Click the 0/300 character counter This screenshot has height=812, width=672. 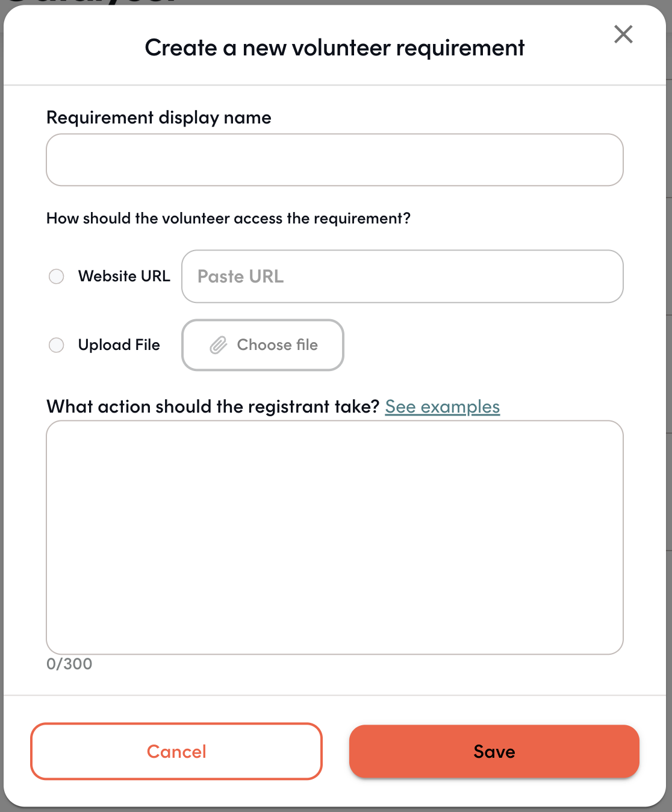click(x=69, y=664)
